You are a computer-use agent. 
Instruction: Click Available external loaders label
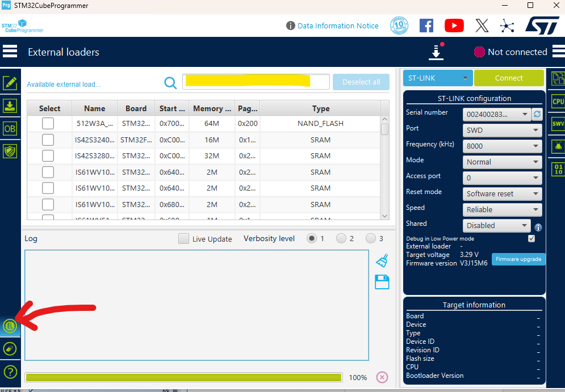coord(64,84)
